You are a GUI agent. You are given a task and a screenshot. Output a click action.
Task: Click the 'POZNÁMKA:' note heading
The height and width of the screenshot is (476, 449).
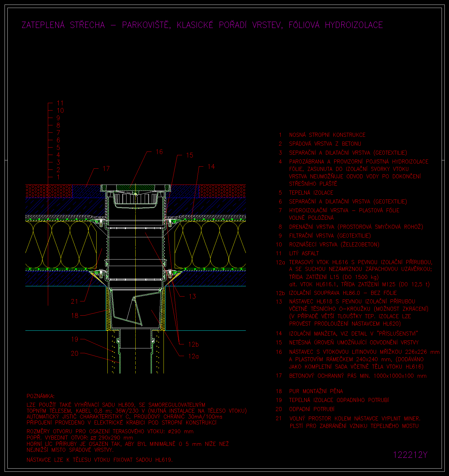pos(40,396)
